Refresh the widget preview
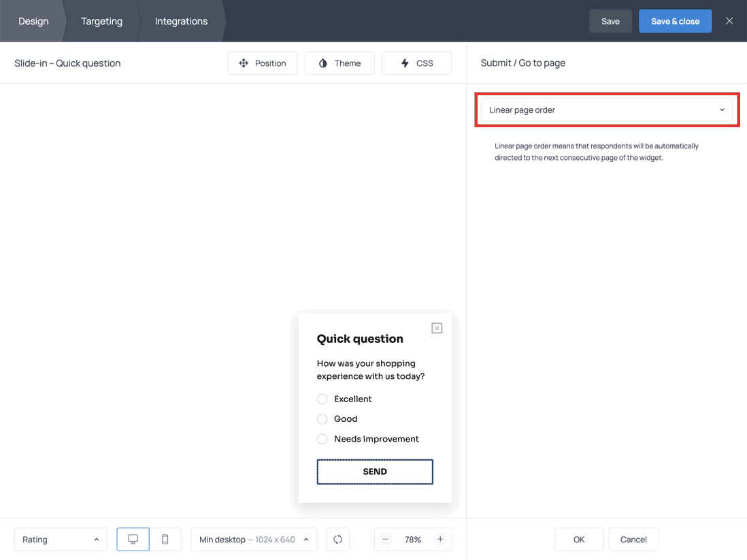The height and width of the screenshot is (560, 747). click(x=337, y=539)
